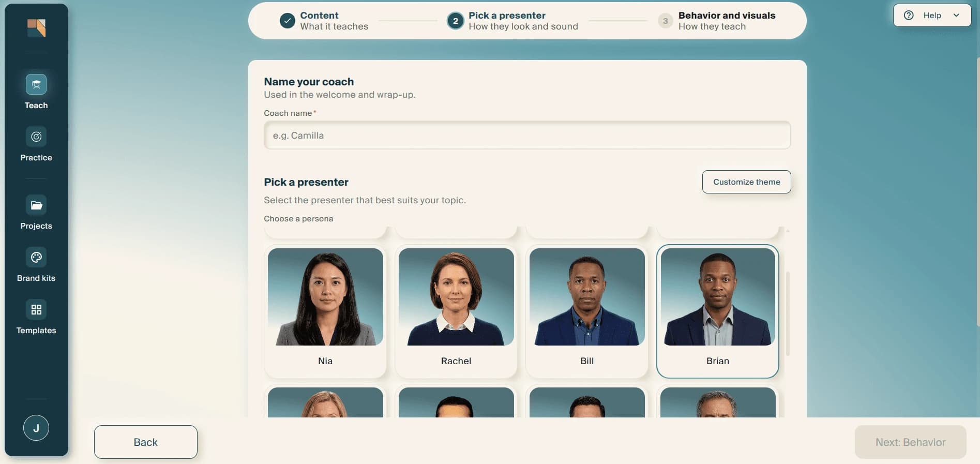Viewport: 980px width, 464px height.
Task: Click the Projects label in sidebar
Action: tap(36, 226)
